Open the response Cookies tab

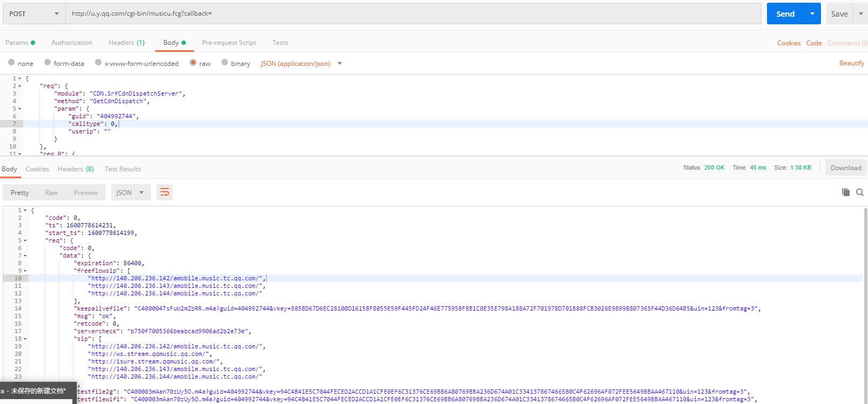[x=37, y=169]
